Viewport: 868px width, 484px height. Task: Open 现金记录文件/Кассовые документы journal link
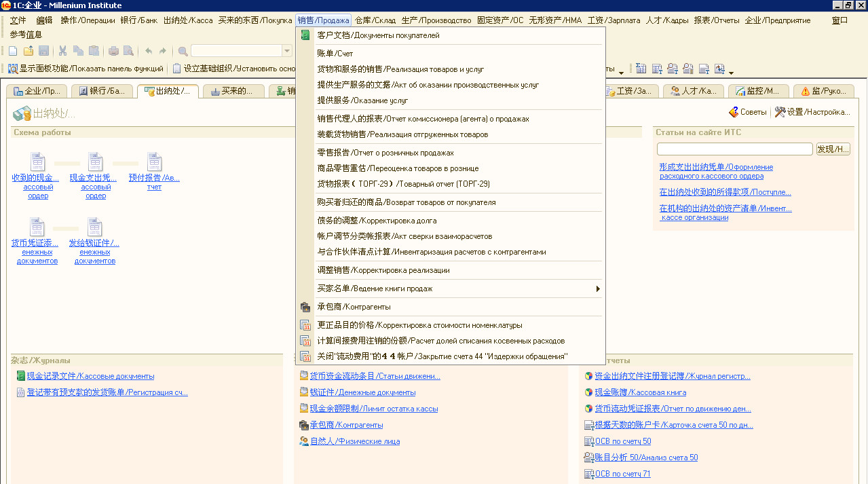tap(90, 376)
